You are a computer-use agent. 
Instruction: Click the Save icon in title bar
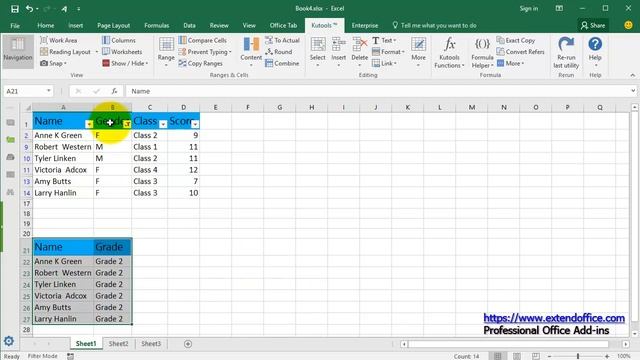pyautogui.click(x=15, y=9)
